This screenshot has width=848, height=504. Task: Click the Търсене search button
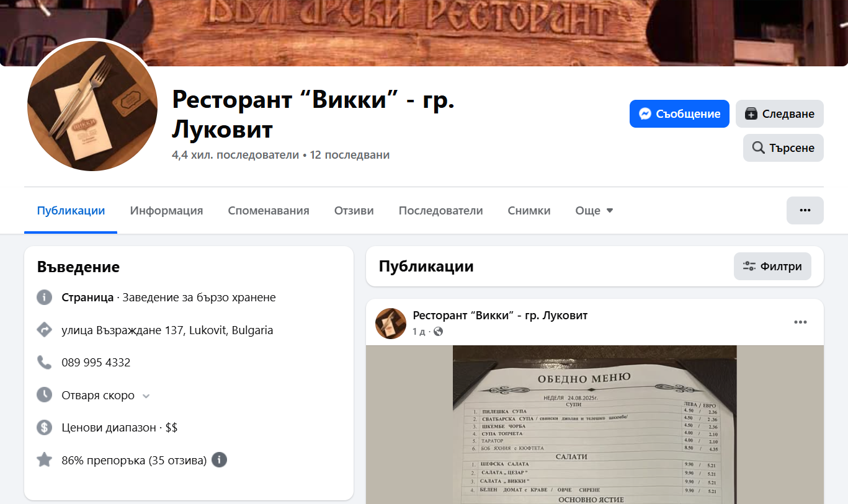pyautogui.click(x=783, y=148)
